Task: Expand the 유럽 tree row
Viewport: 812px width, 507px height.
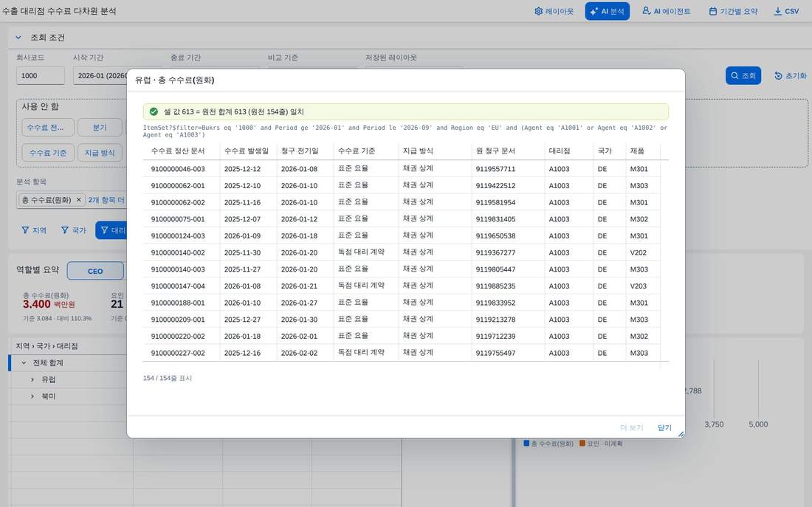Action: [32, 379]
